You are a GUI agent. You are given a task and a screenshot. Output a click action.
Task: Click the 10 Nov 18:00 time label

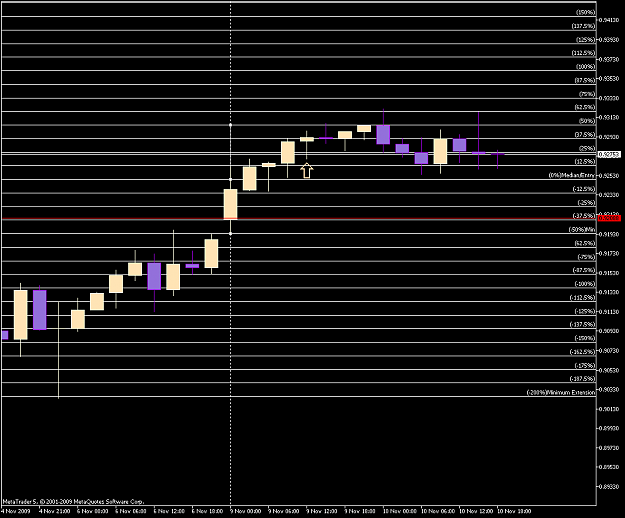click(x=514, y=511)
